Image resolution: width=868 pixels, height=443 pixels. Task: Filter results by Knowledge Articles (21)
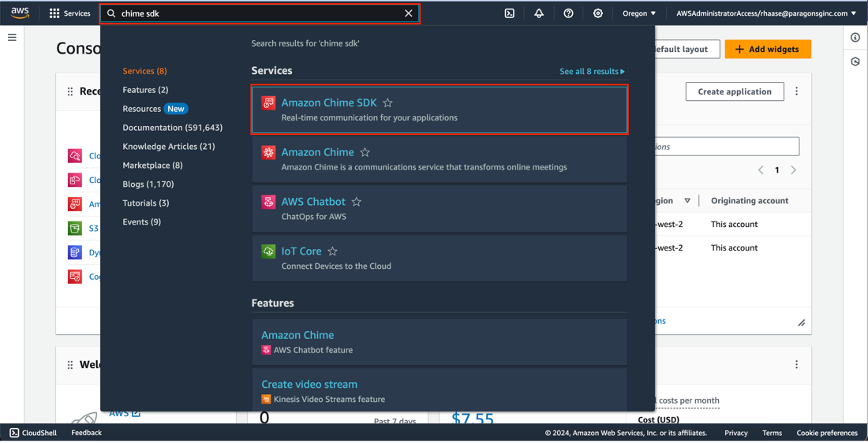169,146
